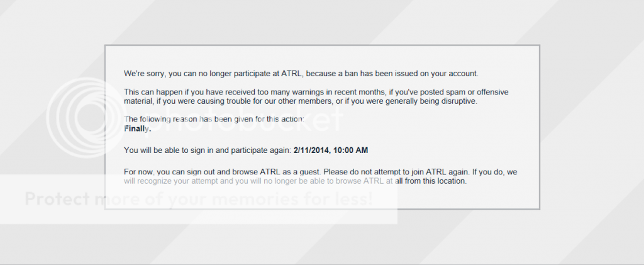Image resolution: width=644 pixels, height=265 pixels.
Task: Click "ban has been issued on your account"
Action: [x=409, y=73]
